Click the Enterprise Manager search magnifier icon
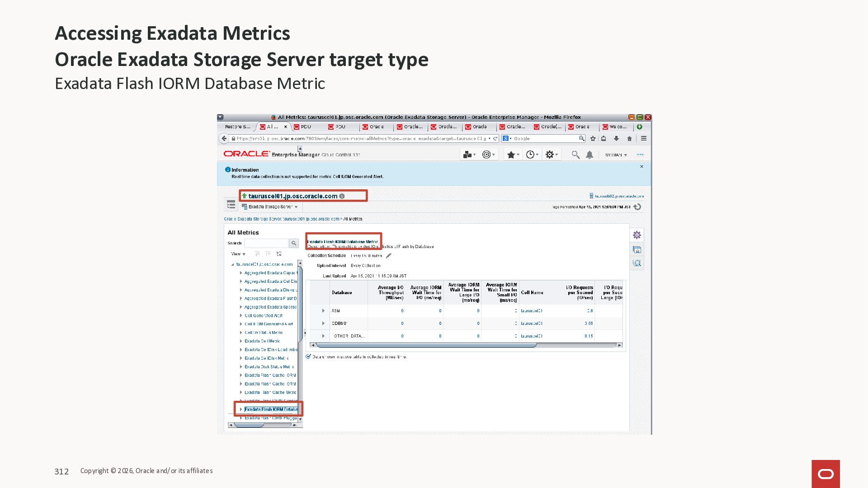868x488 pixels. pos(575,155)
